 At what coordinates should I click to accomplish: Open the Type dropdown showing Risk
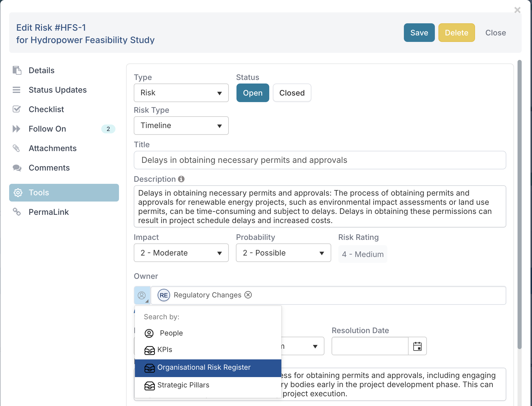pyautogui.click(x=181, y=93)
